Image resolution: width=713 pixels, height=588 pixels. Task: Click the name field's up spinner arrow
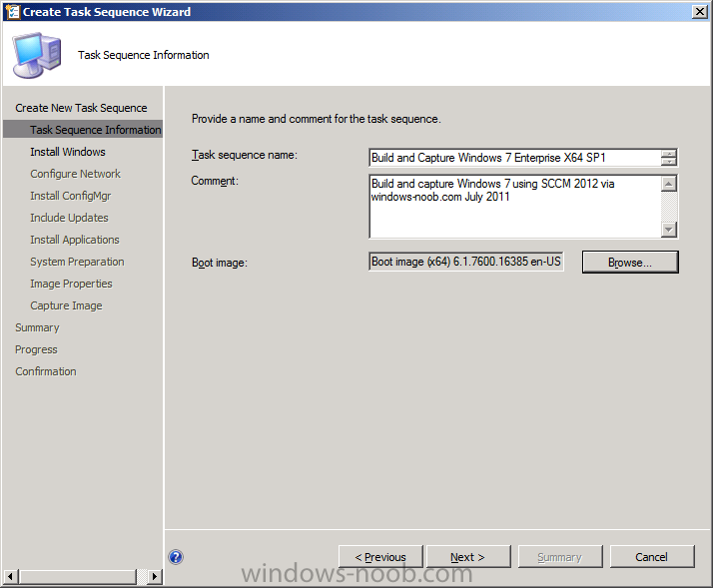pos(668,154)
